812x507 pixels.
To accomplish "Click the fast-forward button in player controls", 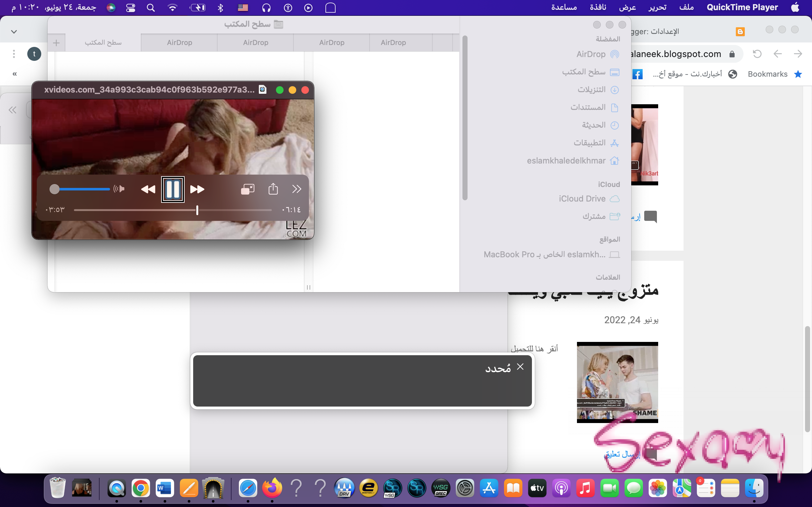I will click(x=197, y=189).
